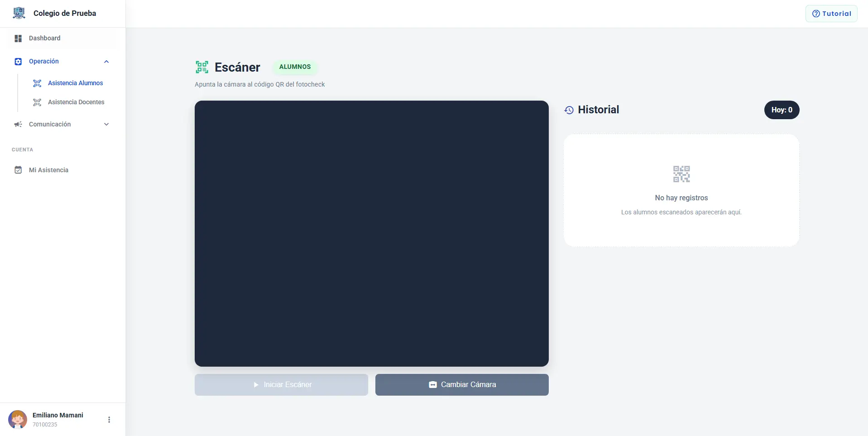The height and width of the screenshot is (436, 868).
Task: Click the Operación menu label
Action: tap(44, 61)
